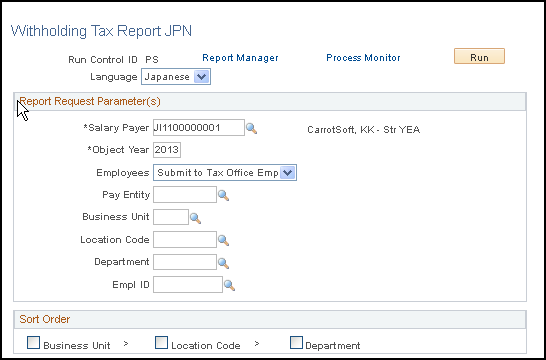Image resolution: width=546 pixels, height=360 pixels.
Task: Open Pay Entity lookup magnifier
Action: (224, 195)
